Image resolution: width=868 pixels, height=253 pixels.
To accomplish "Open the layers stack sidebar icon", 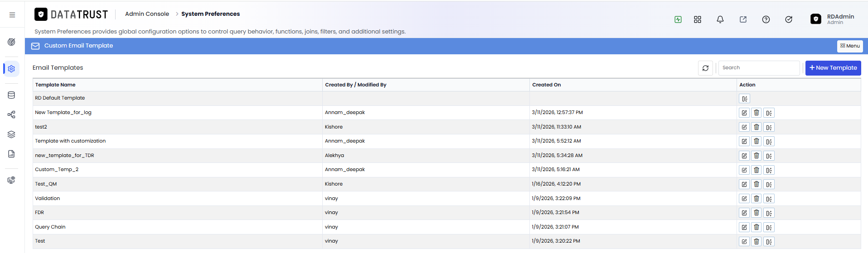I will click(12, 134).
